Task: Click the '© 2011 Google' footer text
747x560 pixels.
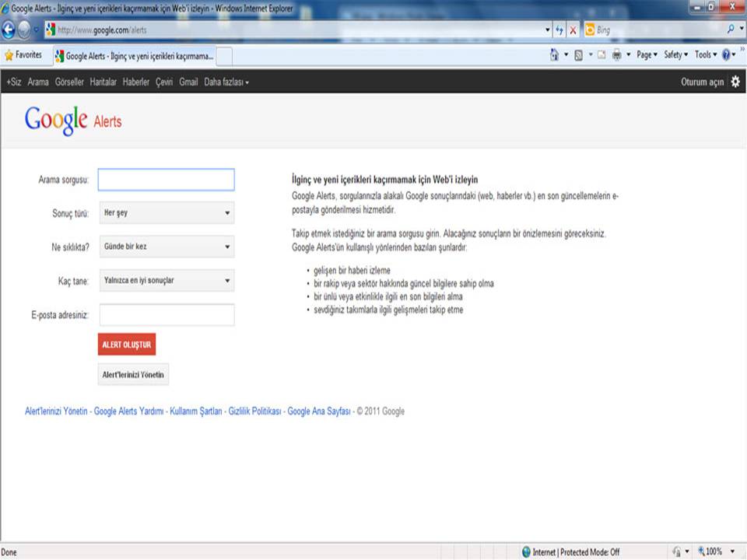Action: point(381,411)
